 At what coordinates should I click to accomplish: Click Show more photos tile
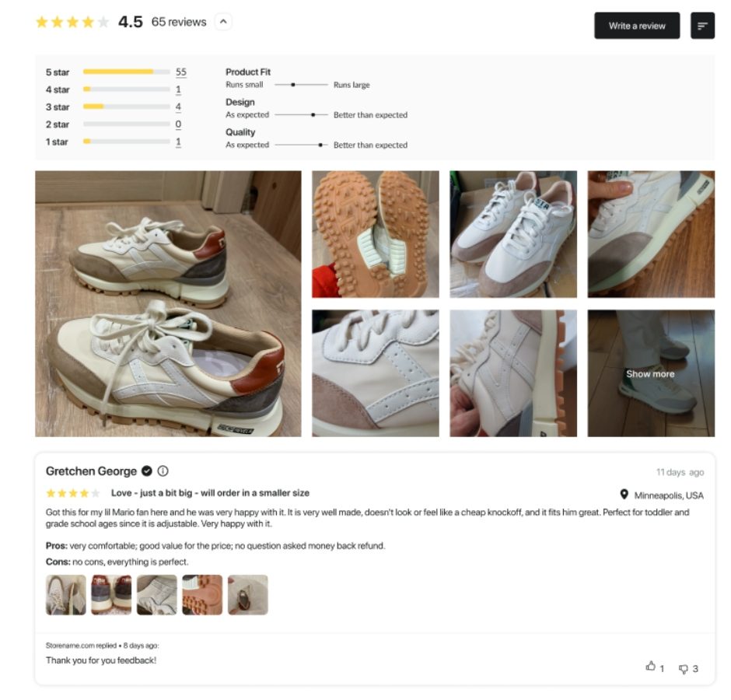(650, 373)
